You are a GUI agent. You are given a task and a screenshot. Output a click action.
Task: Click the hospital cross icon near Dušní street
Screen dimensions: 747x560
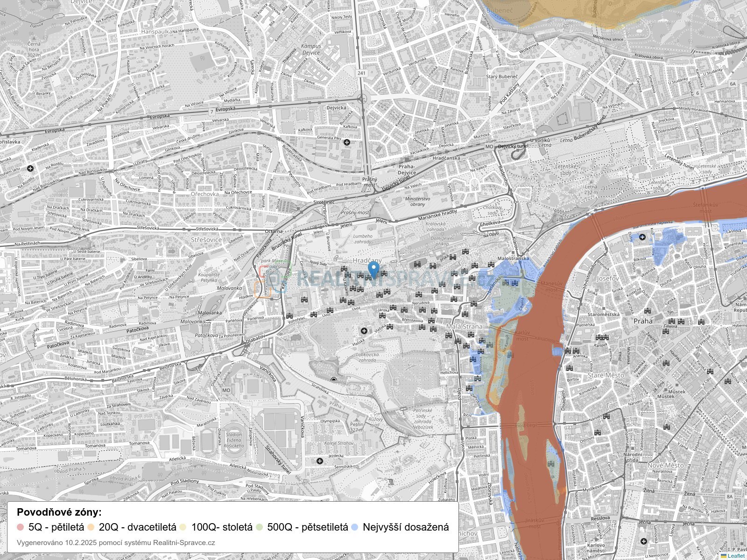point(642,238)
